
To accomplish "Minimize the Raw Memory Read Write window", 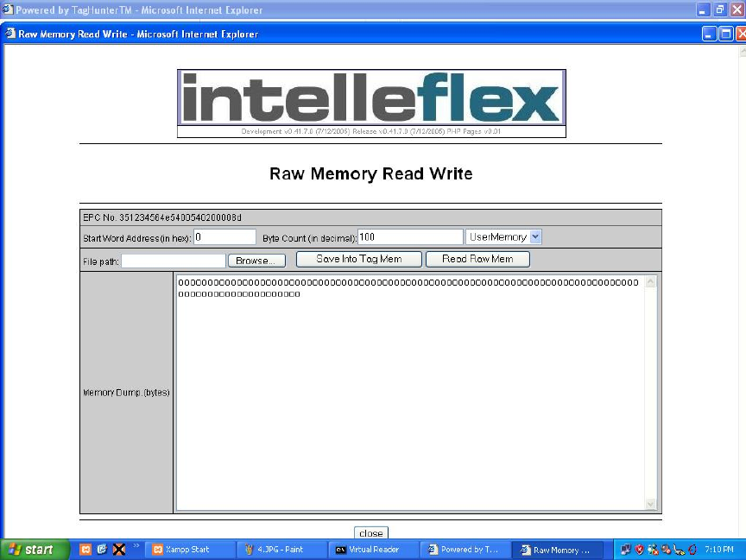I will (709, 34).
